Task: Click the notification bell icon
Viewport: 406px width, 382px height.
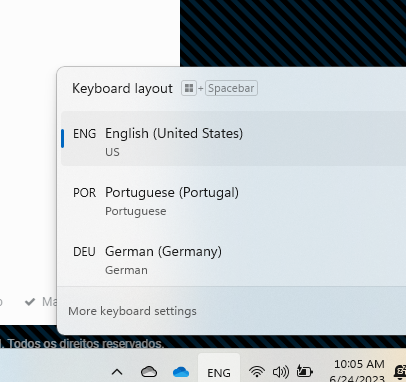Action: coord(400,372)
